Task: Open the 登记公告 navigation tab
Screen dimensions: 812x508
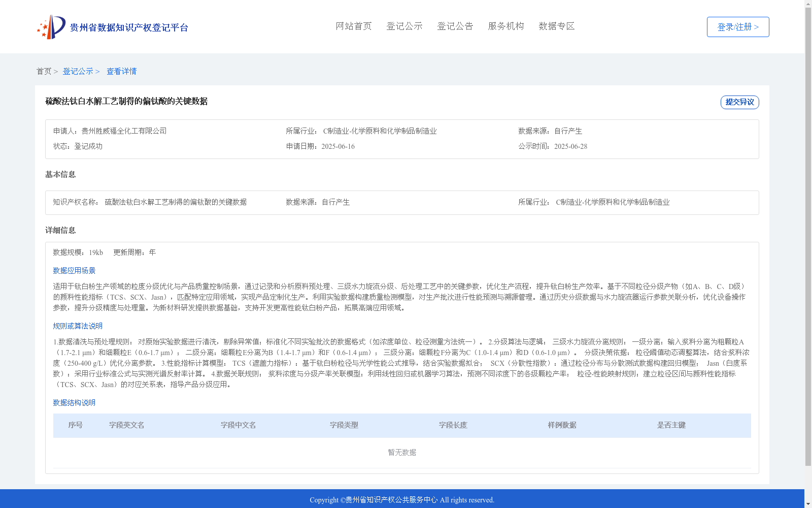Action: tap(455, 26)
